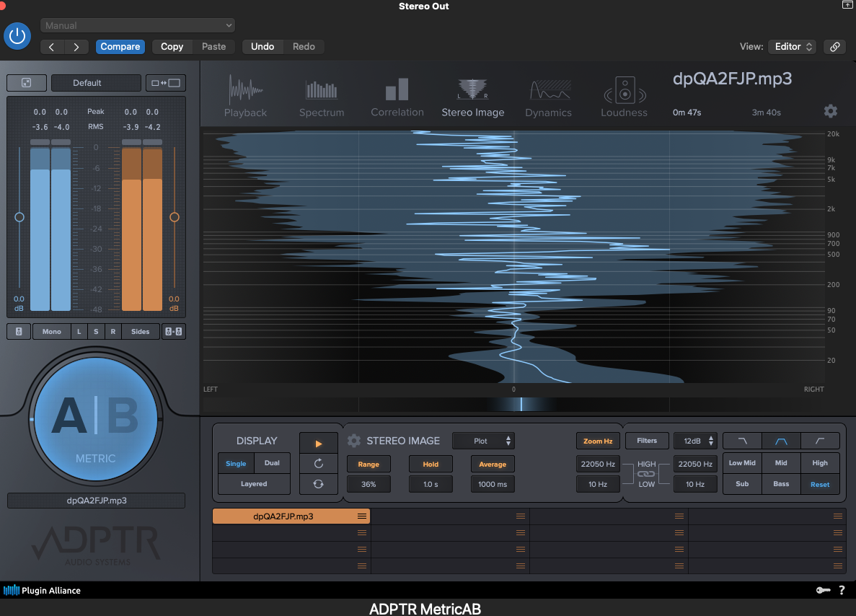Select the band-pass filter shape icon

781,441
